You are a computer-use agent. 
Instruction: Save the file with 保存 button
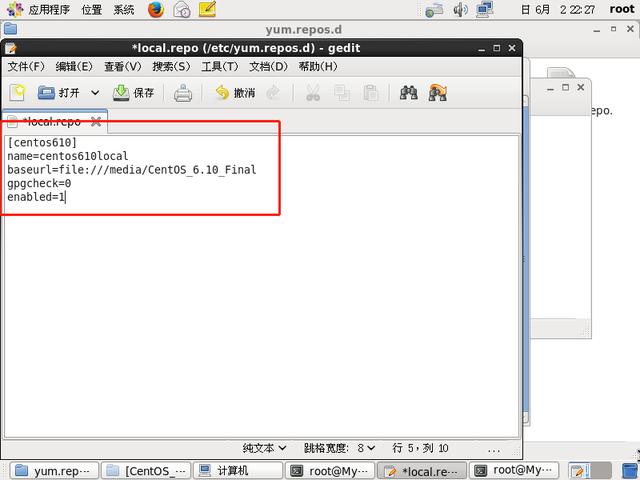133,93
